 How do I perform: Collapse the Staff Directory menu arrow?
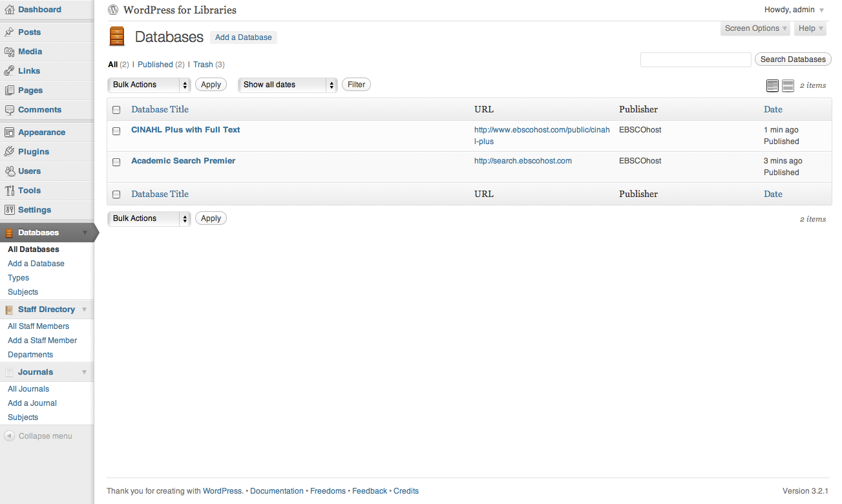coord(85,310)
